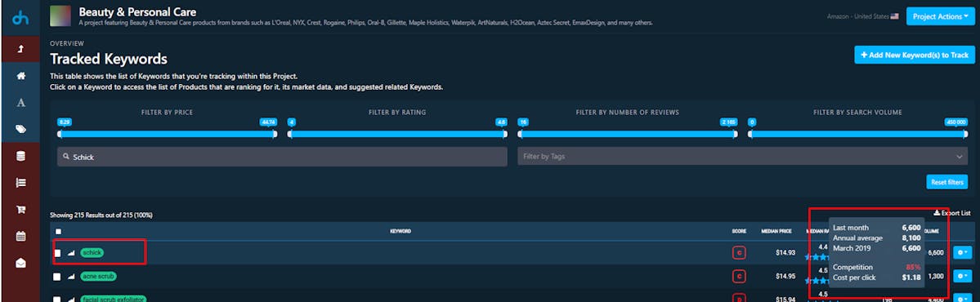
Task: Check the box for the schick keyword
Action: (x=57, y=253)
